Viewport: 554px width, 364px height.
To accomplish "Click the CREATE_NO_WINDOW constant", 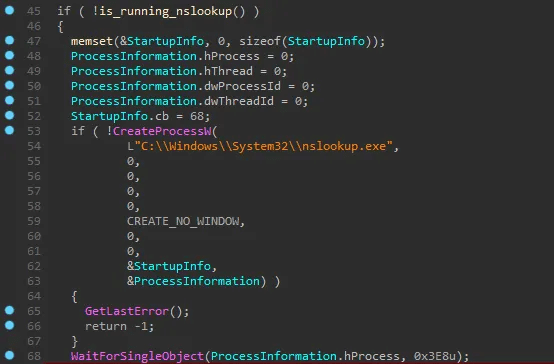I will [183, 222].
